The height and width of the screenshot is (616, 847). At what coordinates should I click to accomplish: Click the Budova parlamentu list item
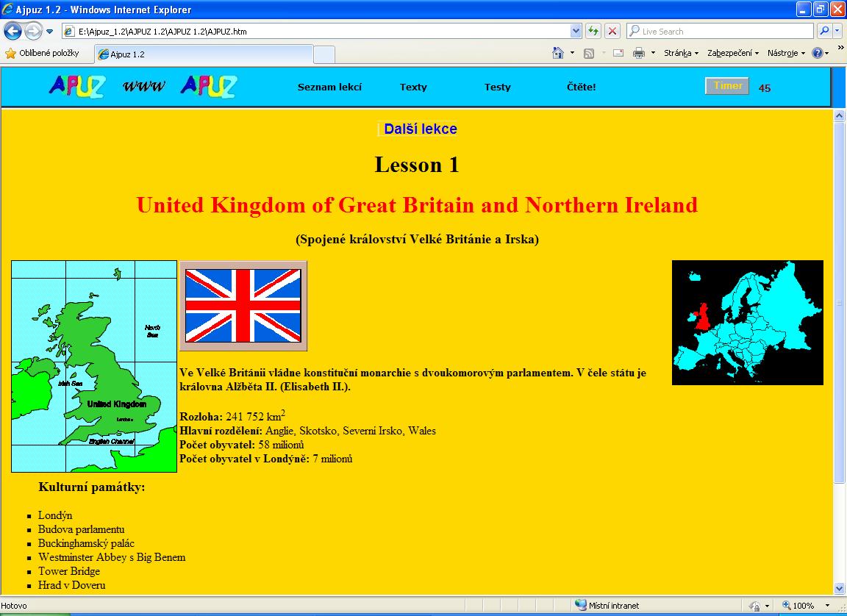point(81,529)
